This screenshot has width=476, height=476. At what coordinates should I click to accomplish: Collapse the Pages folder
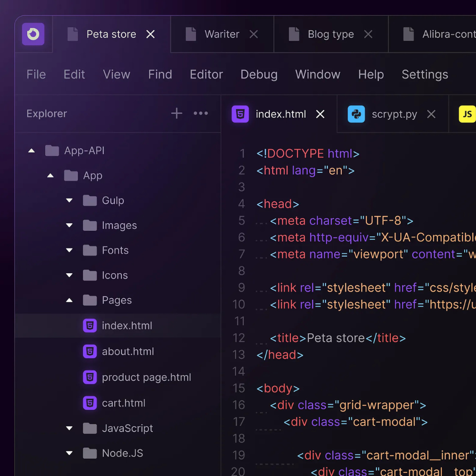69,300
